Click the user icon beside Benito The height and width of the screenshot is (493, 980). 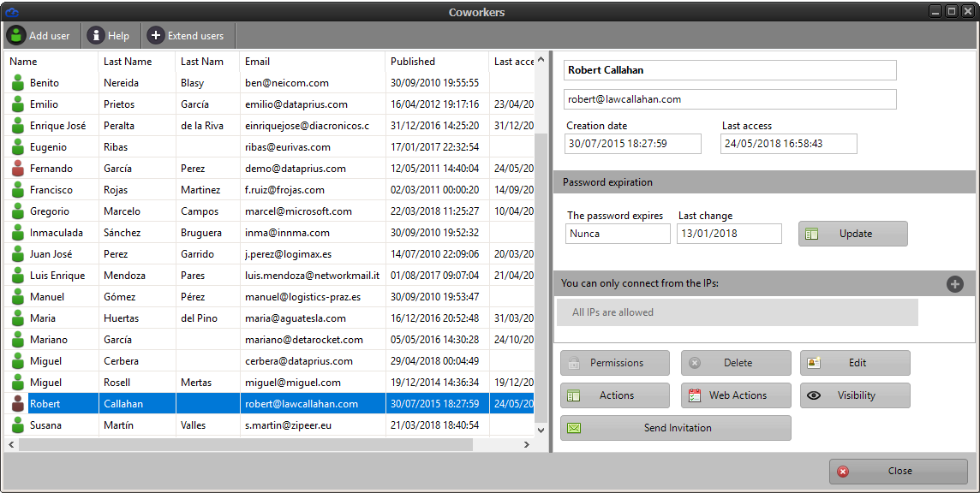(18, 82)
